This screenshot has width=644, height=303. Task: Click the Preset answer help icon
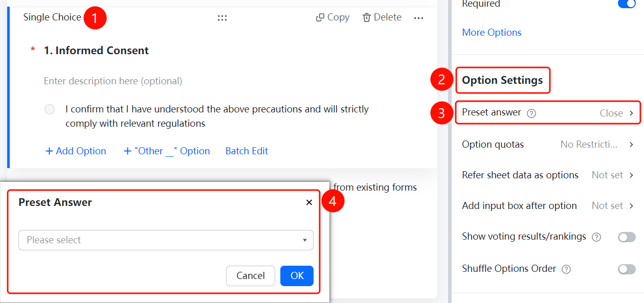tap(531, 113)
